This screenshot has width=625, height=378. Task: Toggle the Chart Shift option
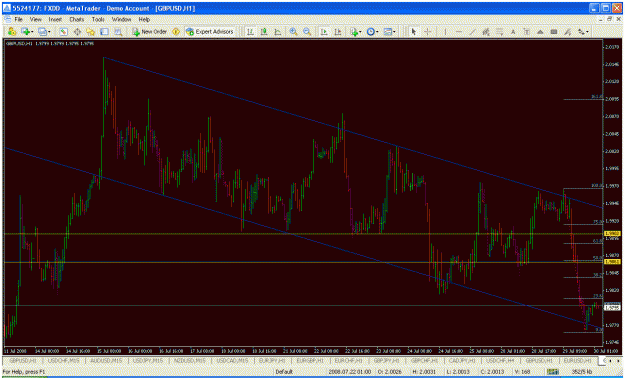[338, 32]
